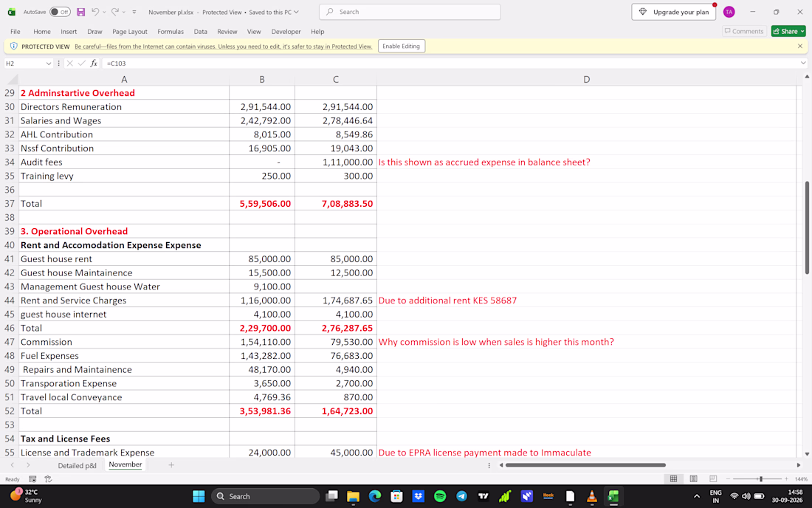Switch to Normal view icon

(x=673, y=479)
